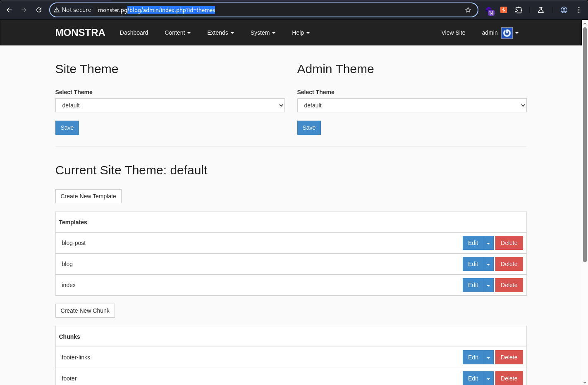Expand footer chunk Edit dropdown caret

click(488, 378)
